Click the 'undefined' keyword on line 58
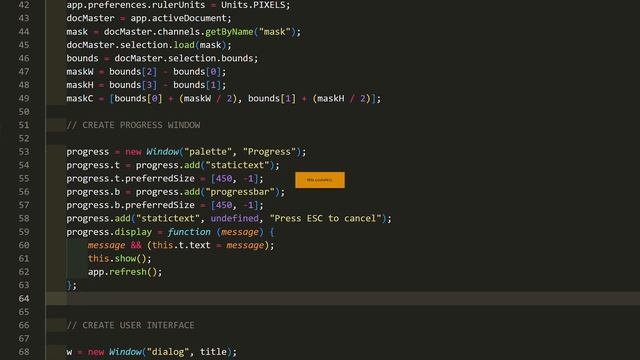The image size is (640, 360). [x=234, y=218]
